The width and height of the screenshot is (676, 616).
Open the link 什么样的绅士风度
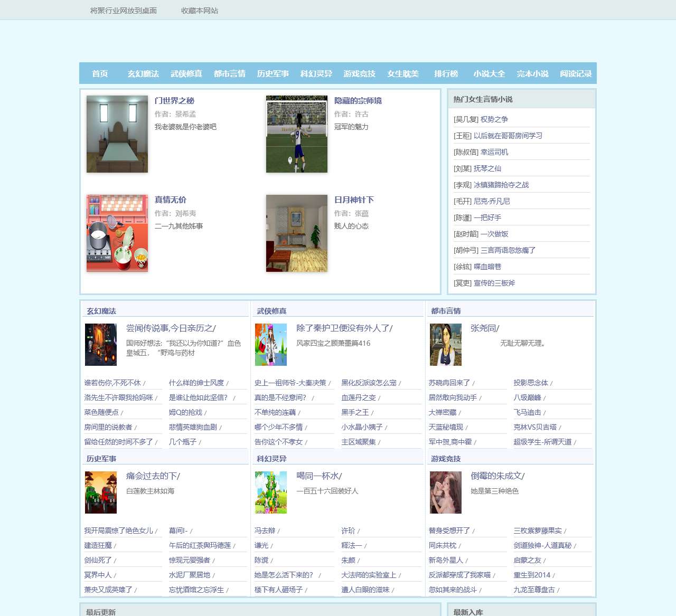[196, 383]
